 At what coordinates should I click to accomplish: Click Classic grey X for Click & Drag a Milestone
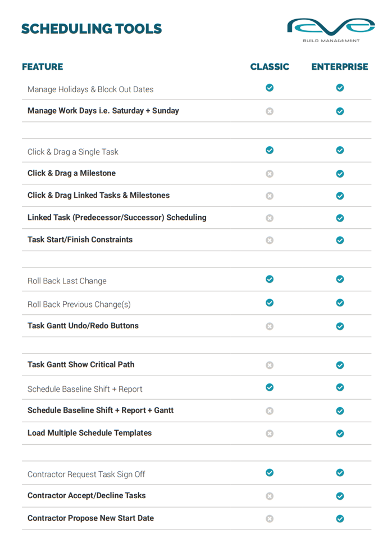(x=270, y=174)
